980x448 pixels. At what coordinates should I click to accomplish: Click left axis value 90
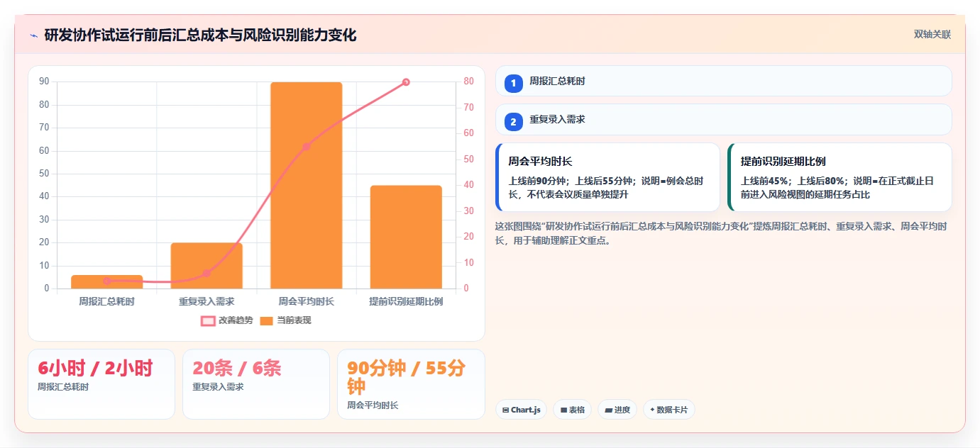pos(44,82)
